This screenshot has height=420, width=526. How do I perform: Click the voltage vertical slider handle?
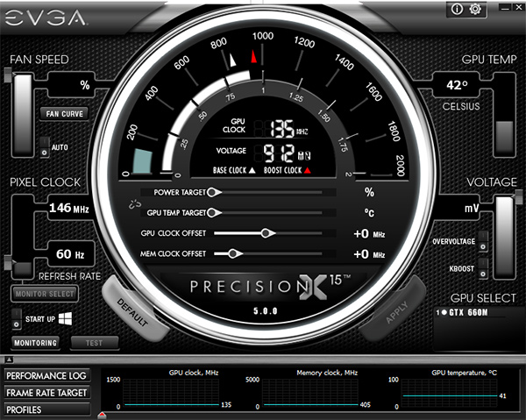(x=517, y=196)
